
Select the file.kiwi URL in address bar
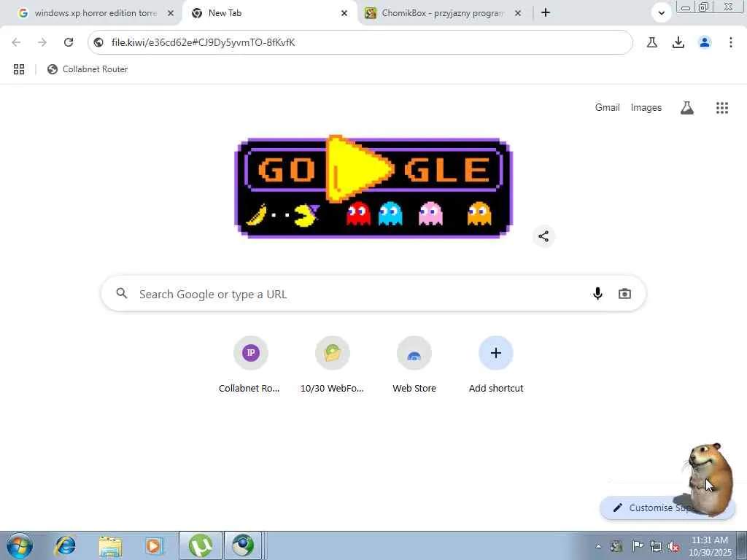pyautogui.click(x=204, y=42)
